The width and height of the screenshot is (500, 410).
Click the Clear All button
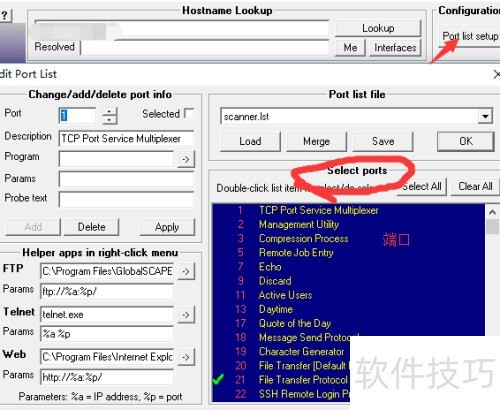coord(475,186)
